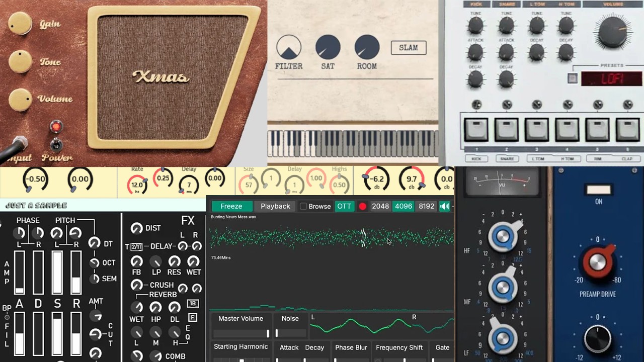Click the CRUSH knob
The image size is (644, 362).
[x=136, y=285]
